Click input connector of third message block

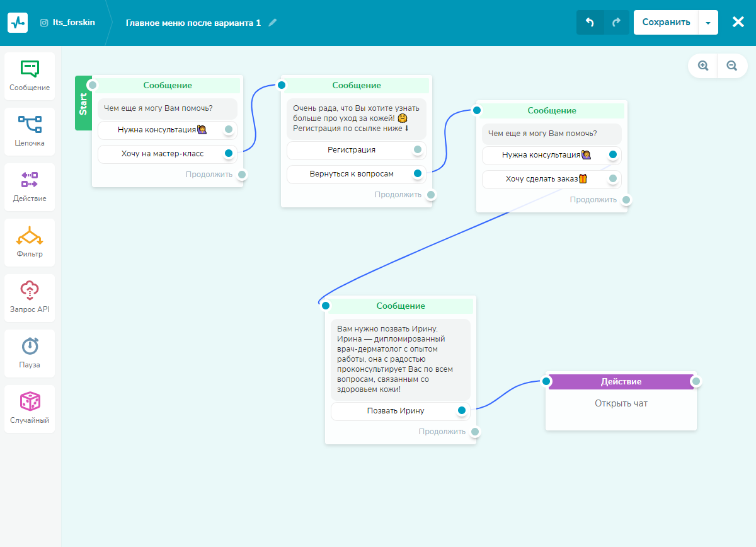477,110
